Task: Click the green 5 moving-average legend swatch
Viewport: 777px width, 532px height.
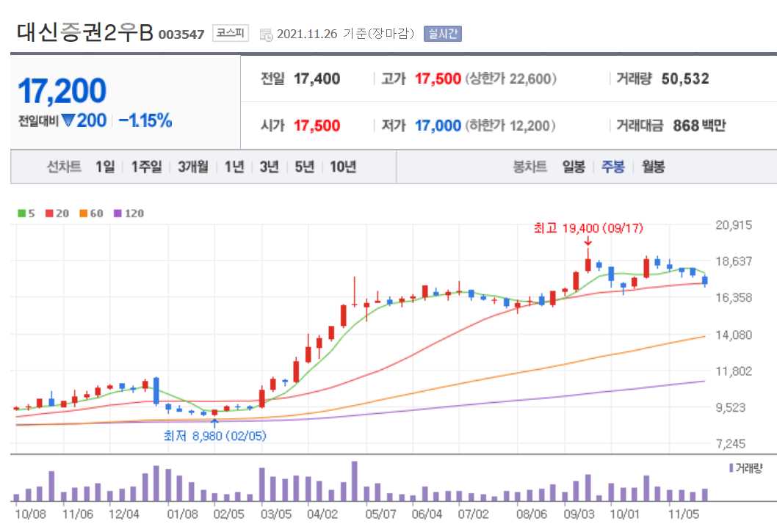Action: click(22, 214)
